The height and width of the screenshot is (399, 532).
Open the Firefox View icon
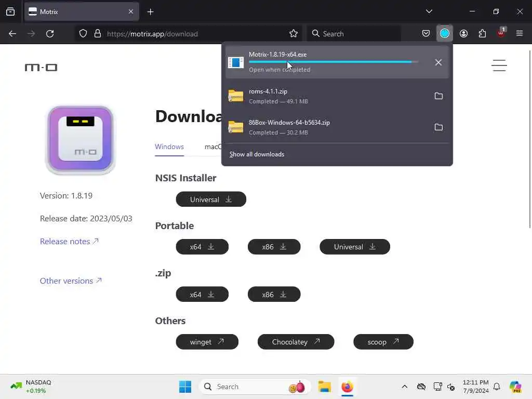click(10, 12)
